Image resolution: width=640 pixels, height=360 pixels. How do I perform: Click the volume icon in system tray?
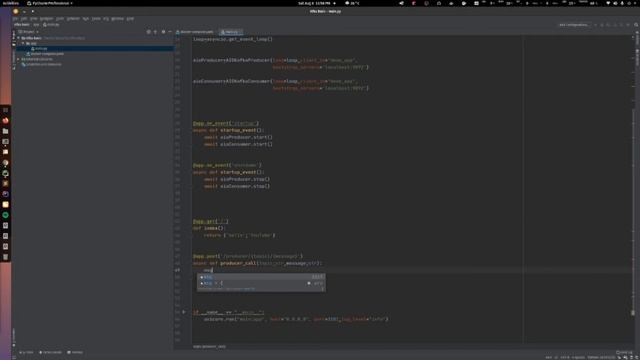[x=616, y=3]
